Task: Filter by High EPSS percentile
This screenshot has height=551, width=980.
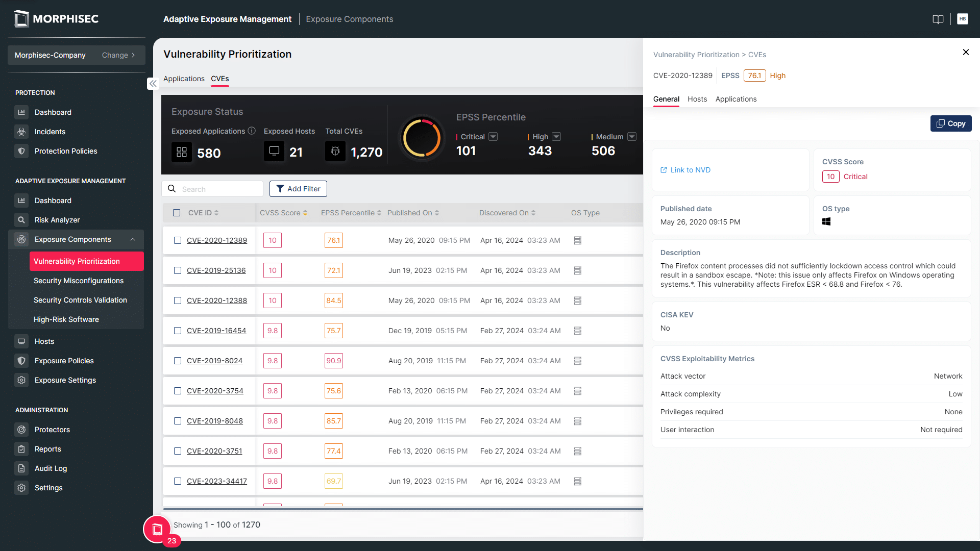Action: pos(556,137)
